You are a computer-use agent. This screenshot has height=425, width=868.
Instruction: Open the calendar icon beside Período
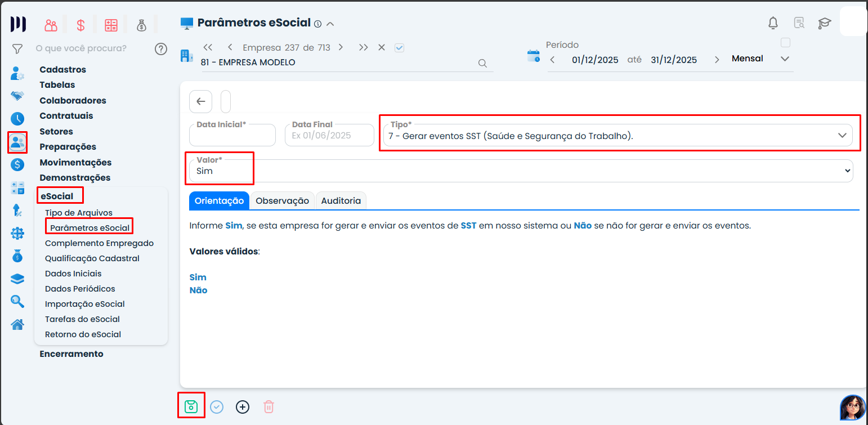point(533,56)
